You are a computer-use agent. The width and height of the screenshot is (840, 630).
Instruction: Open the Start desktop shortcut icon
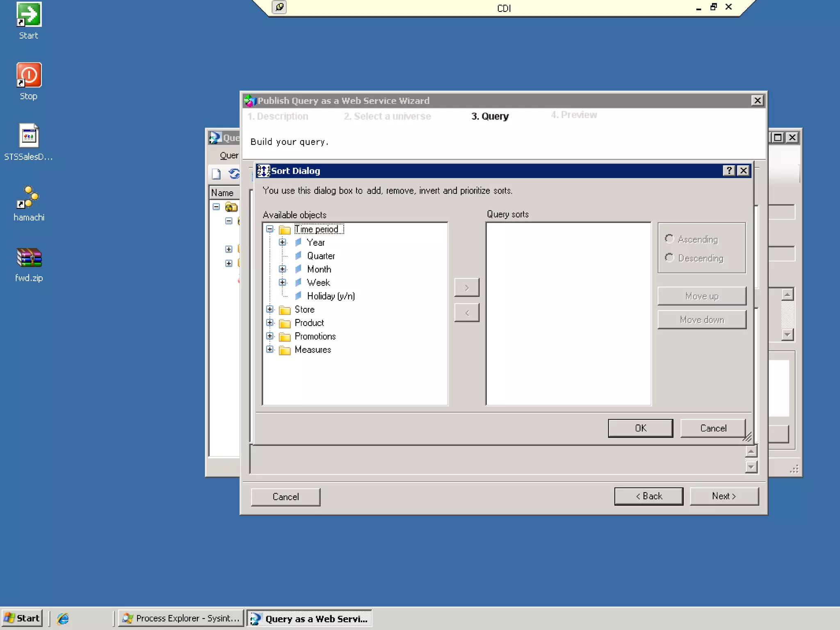point(29,15)
